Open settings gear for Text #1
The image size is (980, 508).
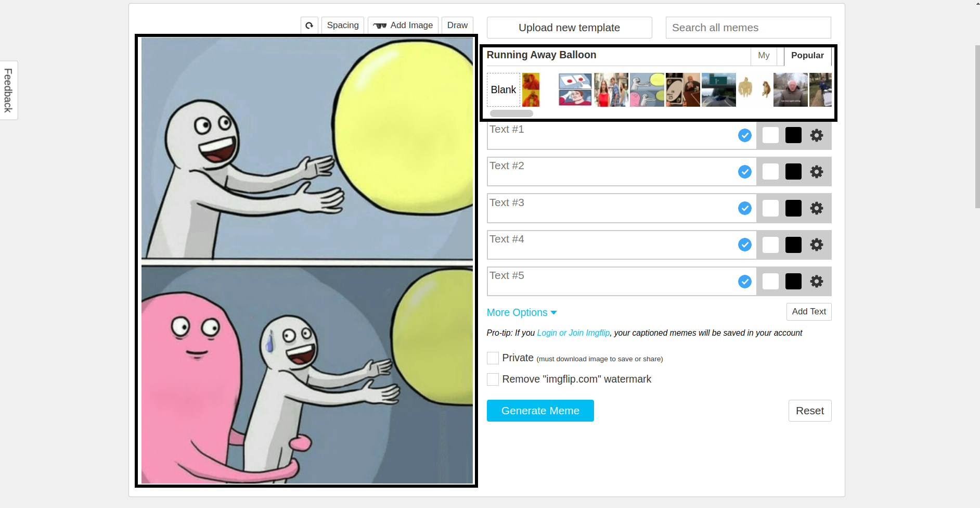pos(817,135)
